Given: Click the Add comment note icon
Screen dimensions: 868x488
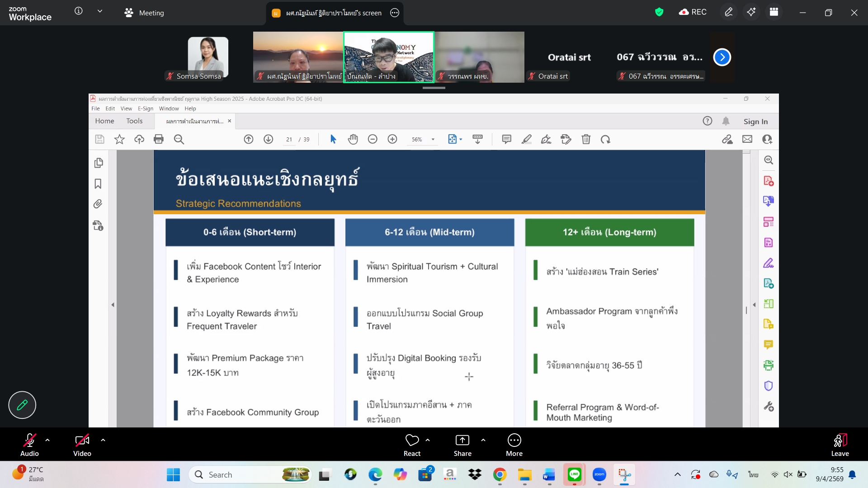Looking at the screenshot, I should (506, 139).
